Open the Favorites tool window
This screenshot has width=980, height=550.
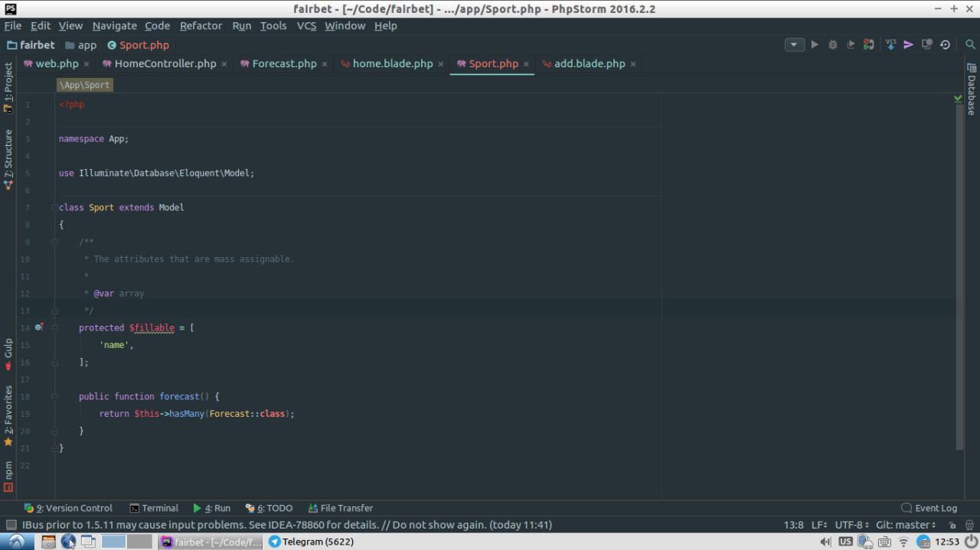[x=8, y=415]
